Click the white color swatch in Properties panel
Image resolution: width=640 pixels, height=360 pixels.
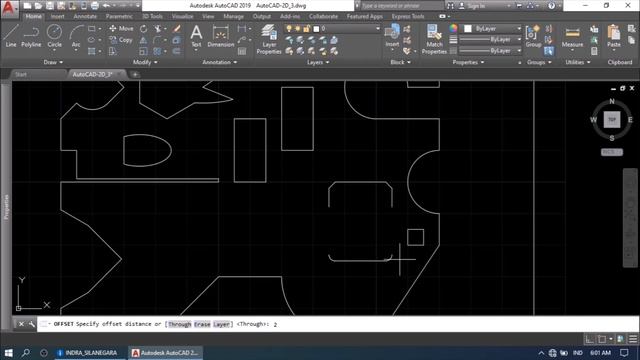click(x=468, y=29)
